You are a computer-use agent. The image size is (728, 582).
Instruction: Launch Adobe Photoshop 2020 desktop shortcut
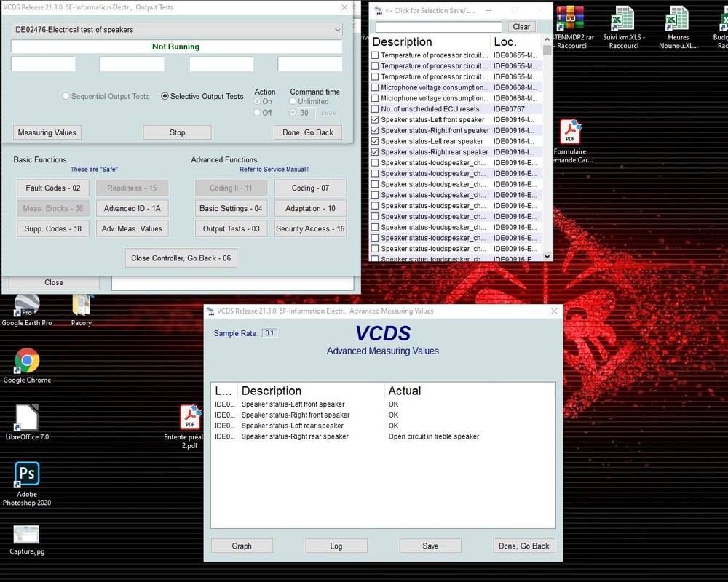pyautogui.click(x=27, y=474)
